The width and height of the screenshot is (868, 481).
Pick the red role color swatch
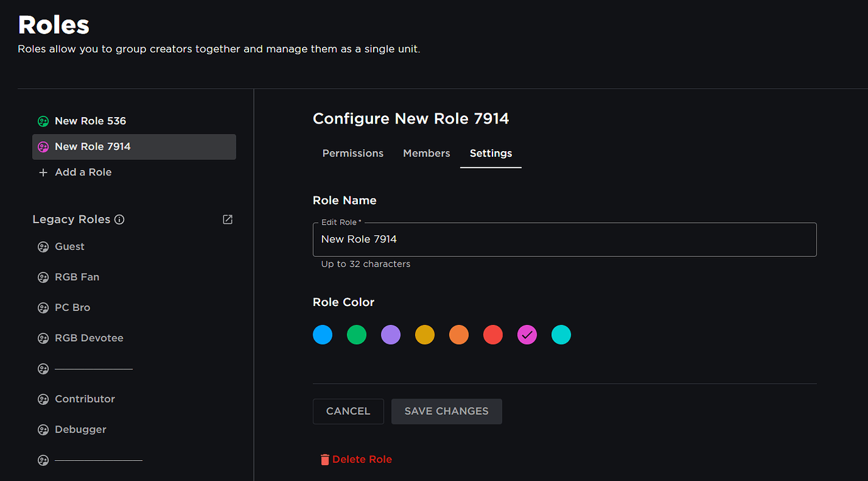click(x=492, y=335)
